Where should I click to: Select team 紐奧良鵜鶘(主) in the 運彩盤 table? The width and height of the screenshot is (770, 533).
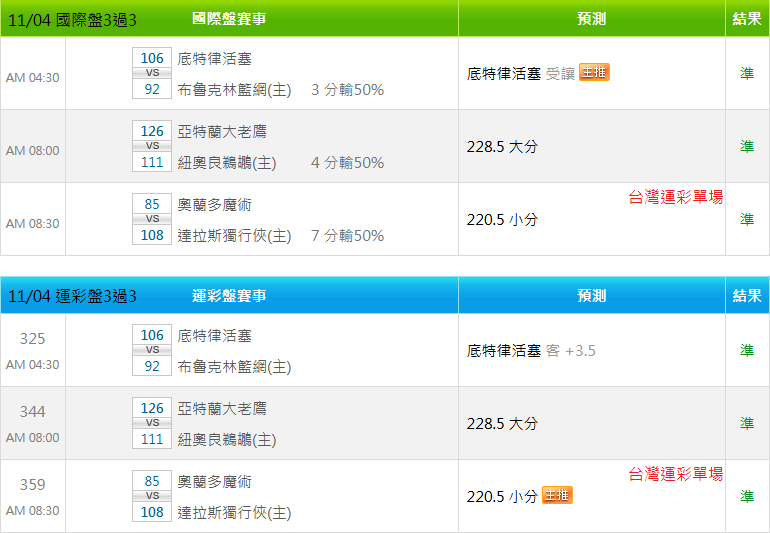coord(227,440)
